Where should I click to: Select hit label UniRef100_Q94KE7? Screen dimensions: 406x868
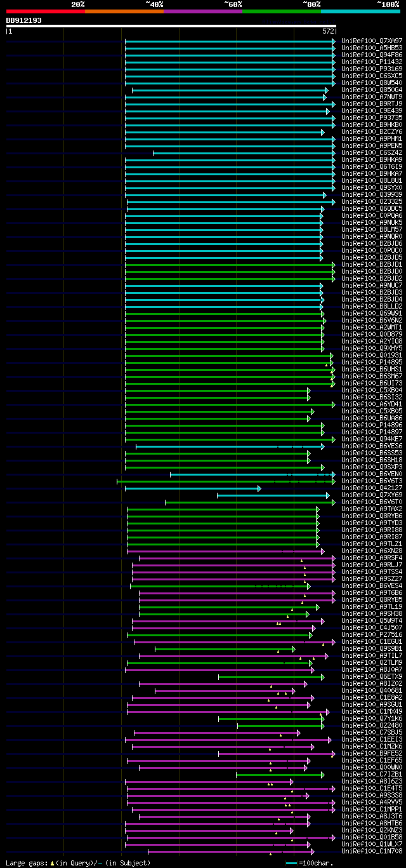pos(372,439)
